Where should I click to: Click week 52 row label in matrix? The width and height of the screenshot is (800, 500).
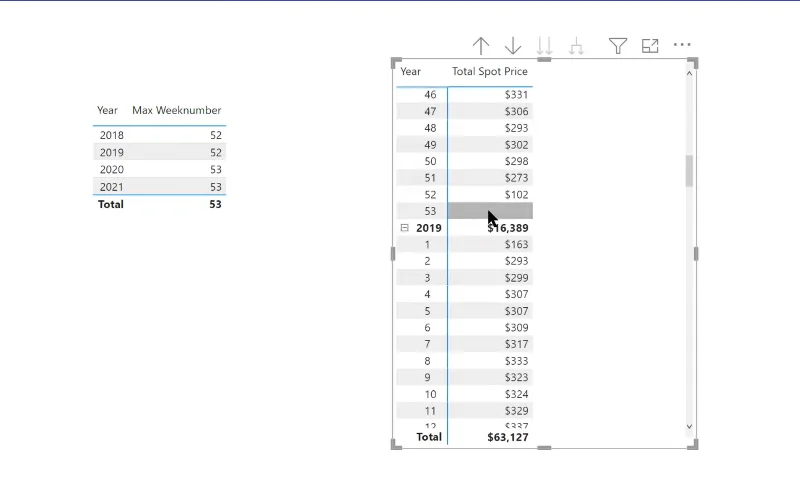pos(430,194)
